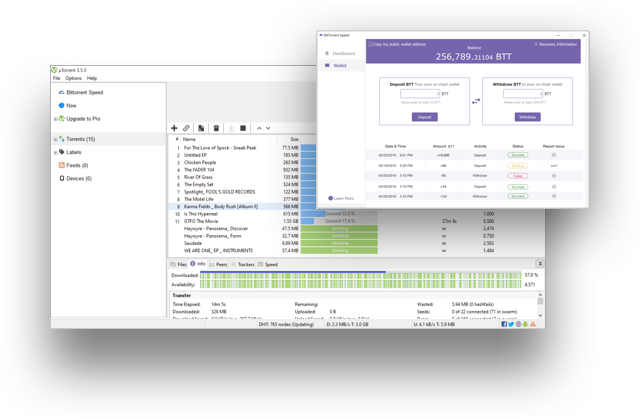The image size is (640, 419).
Task: Open Twitter icon in status bar
Action: pyautogui.click(x=511, y=324)
